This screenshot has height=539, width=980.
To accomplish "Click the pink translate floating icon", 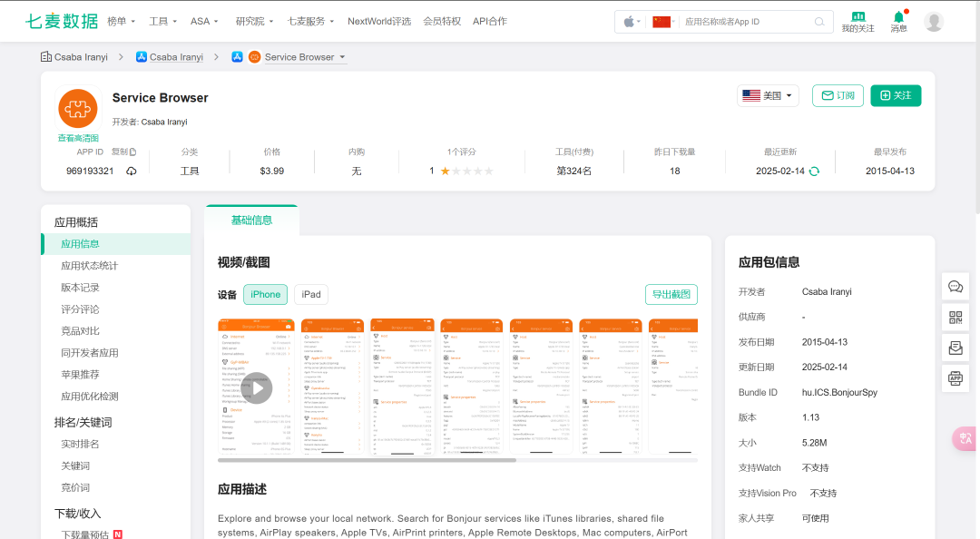I will point(965,438).
